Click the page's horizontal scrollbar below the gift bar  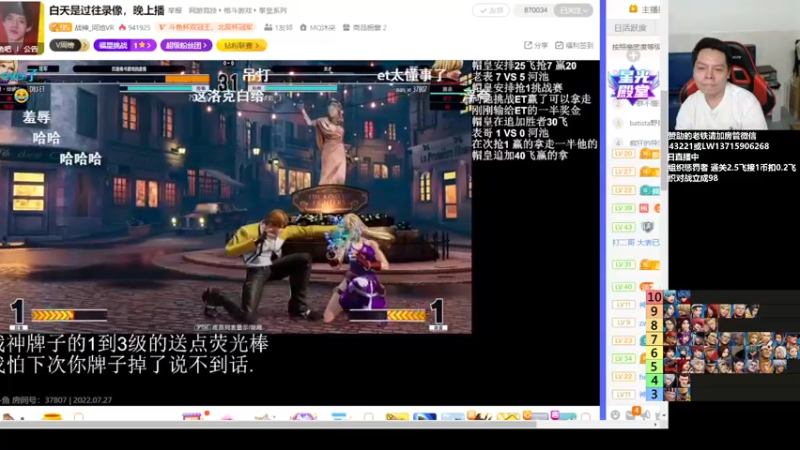(x=268, y=424)
